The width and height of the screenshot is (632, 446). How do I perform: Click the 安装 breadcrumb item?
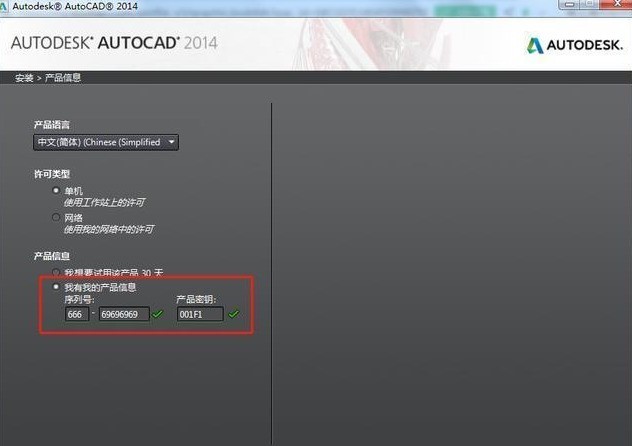click(x=23, y=77)
